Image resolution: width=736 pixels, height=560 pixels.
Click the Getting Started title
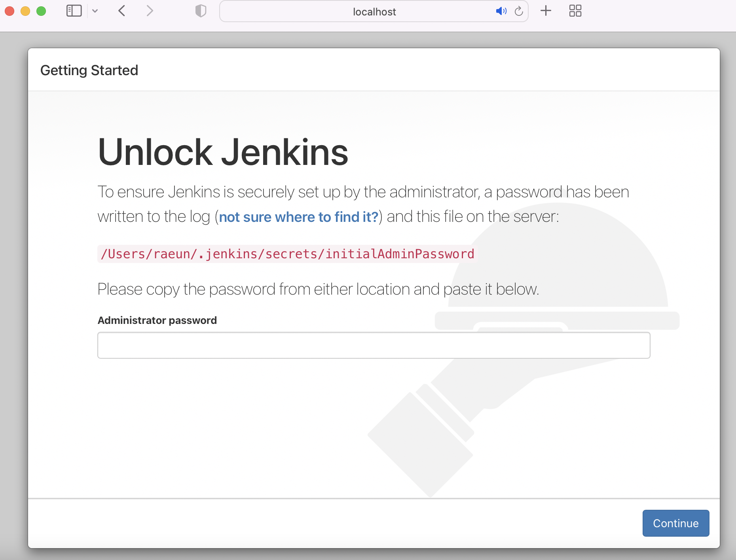coord(89,70)
